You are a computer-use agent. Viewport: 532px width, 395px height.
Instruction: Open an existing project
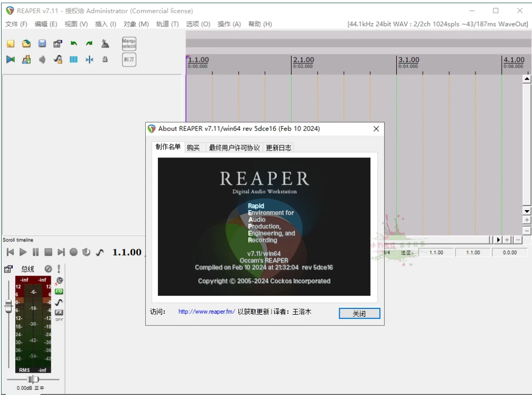click(26, 44)
